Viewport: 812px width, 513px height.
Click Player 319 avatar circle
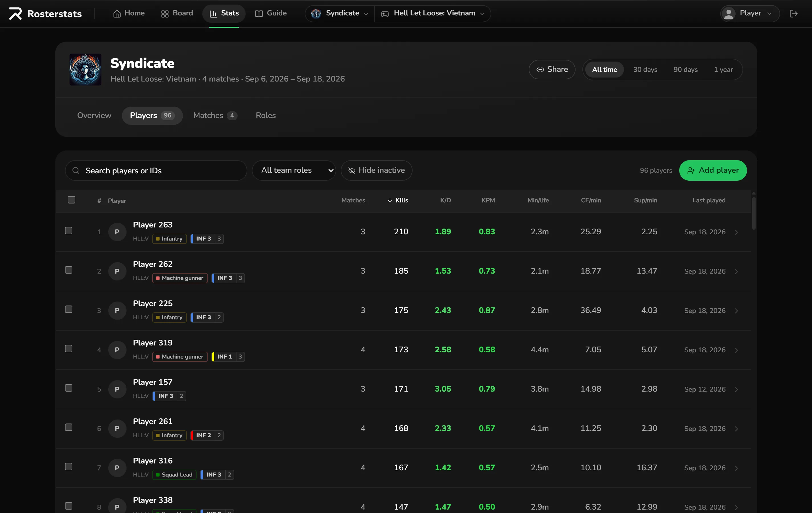tap(117, 350)
